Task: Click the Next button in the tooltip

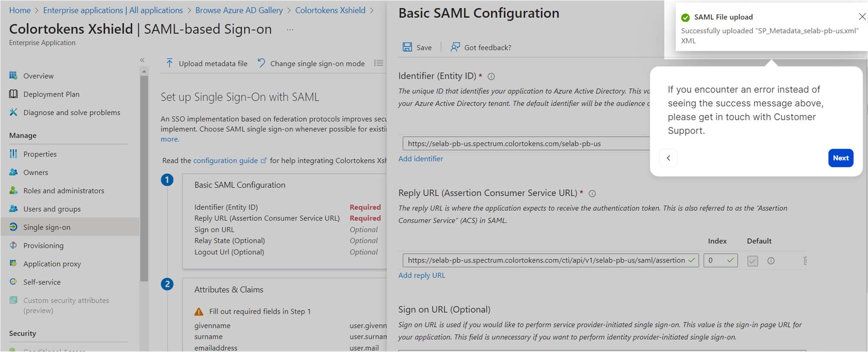Action: tap(841, 158)
